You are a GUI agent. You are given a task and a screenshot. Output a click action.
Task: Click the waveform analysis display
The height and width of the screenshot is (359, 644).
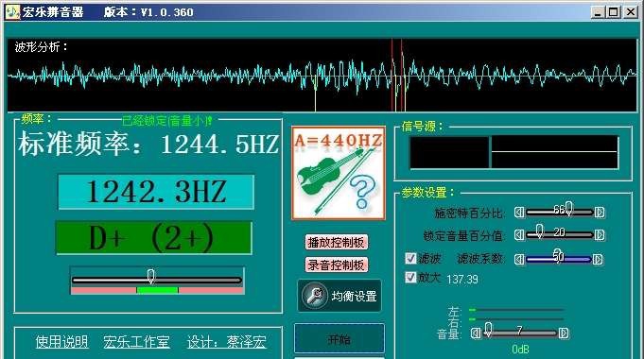(x=322, y=75)
